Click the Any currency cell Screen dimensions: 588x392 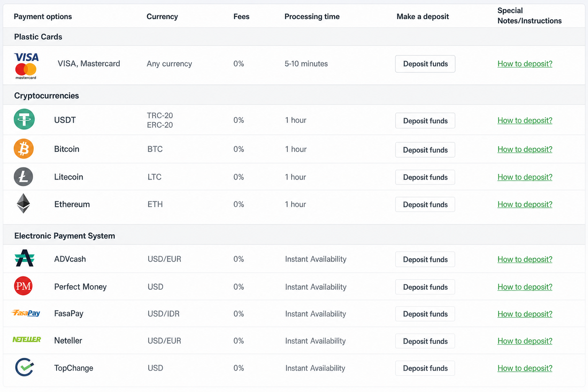[x=169, y=64]
